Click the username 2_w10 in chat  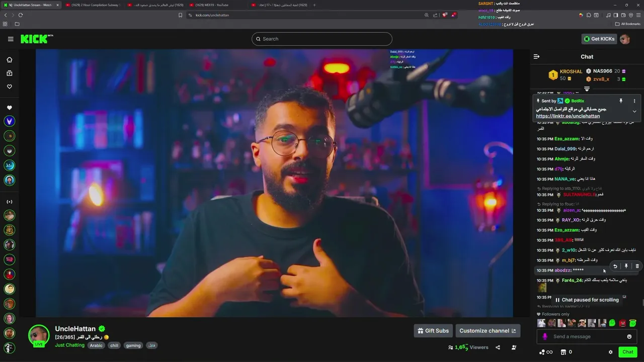coord(569,250)
